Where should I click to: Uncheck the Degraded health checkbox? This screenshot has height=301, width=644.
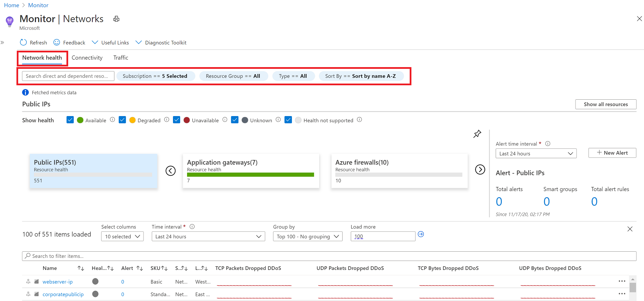122,120
